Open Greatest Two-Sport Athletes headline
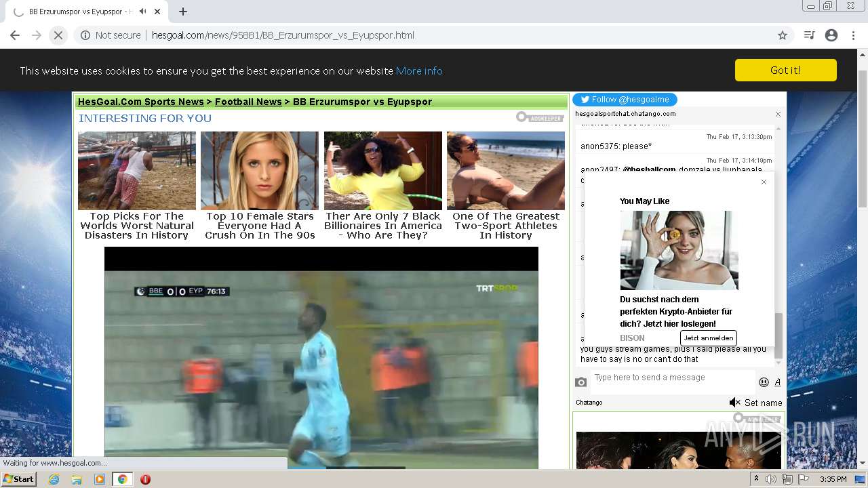868x488 pixels. (506, 226)
